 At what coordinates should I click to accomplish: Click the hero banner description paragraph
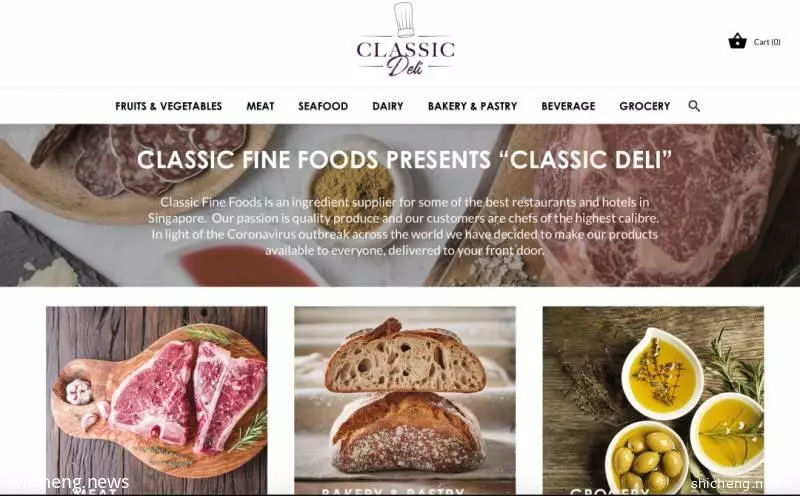(404, 226)
